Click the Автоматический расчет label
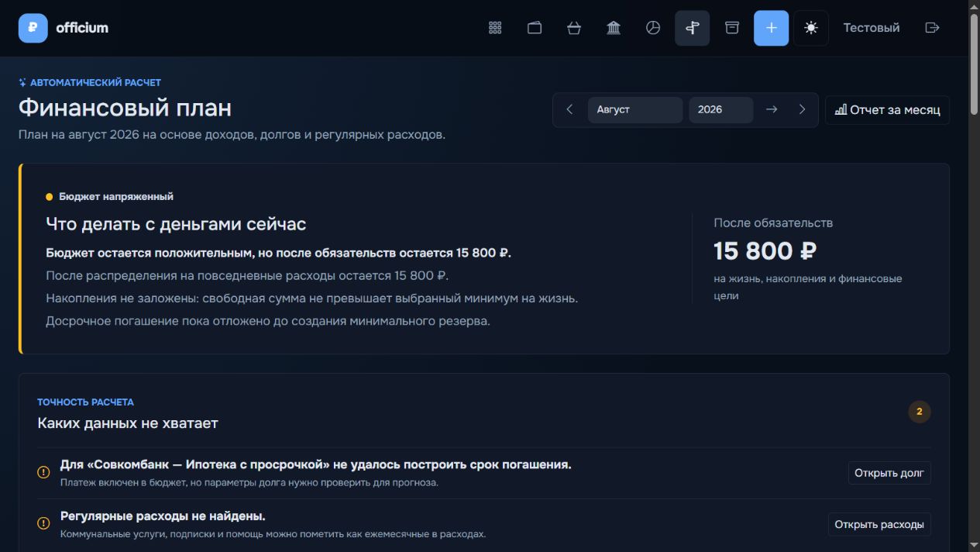980x552 pixels. [x=95, y=82]
